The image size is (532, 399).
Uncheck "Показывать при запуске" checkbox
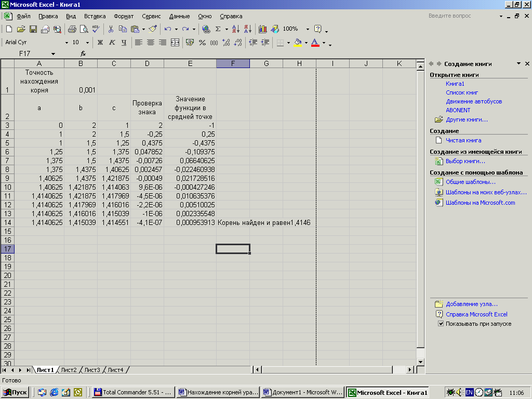(x=441, y=324)
